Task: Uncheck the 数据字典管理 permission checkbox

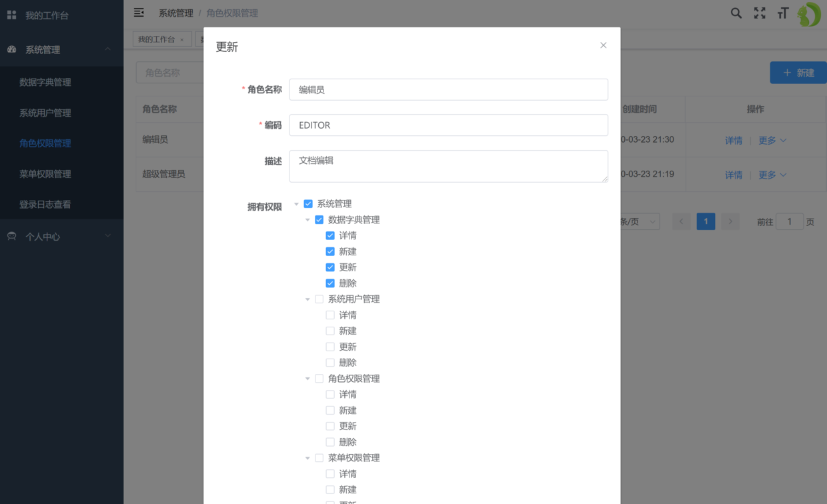Action: click(319, 219)
